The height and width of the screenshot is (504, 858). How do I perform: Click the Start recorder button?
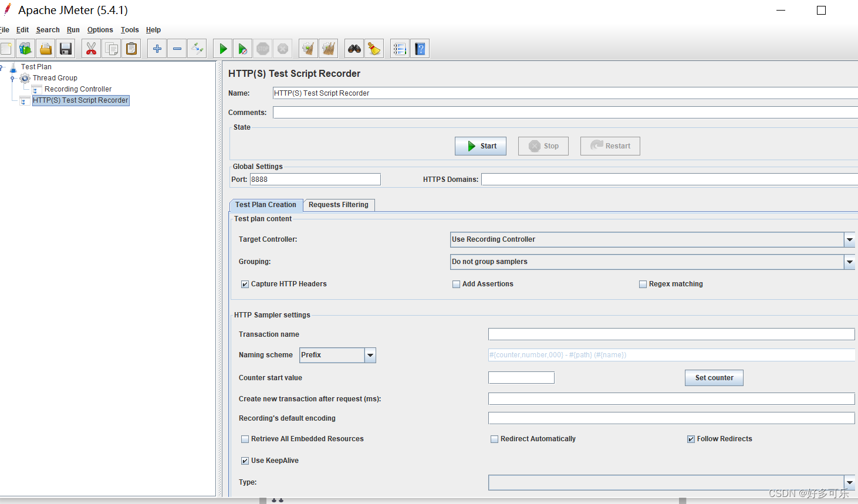click(x=481, y=146)
